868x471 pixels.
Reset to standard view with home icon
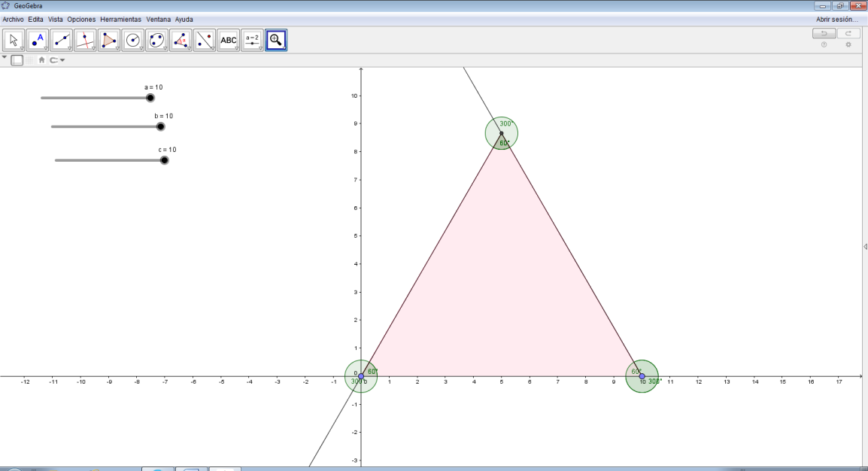(x=41, y=59)
